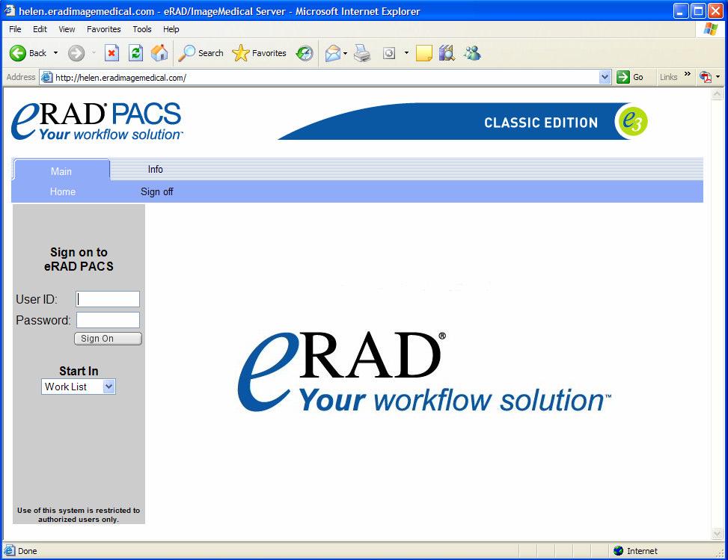
Task: Click the Stop loading icon
Action: pos(111,53)
